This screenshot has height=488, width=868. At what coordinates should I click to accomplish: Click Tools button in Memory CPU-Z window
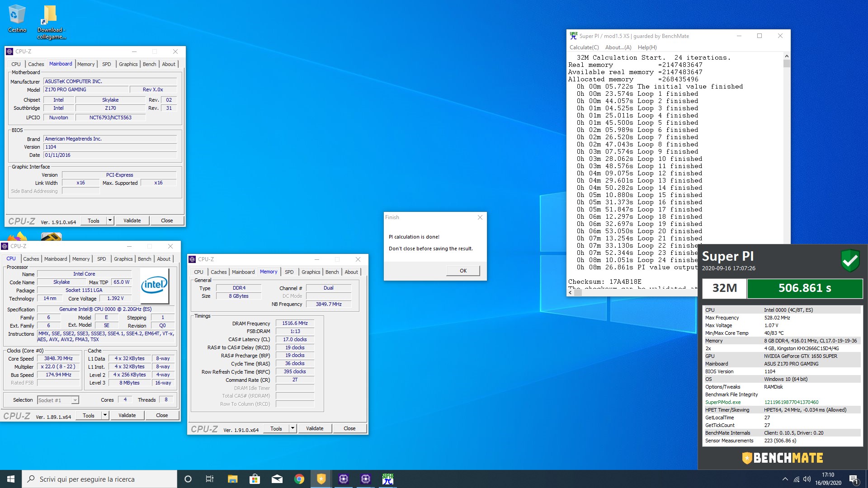(x=276, y=428)
